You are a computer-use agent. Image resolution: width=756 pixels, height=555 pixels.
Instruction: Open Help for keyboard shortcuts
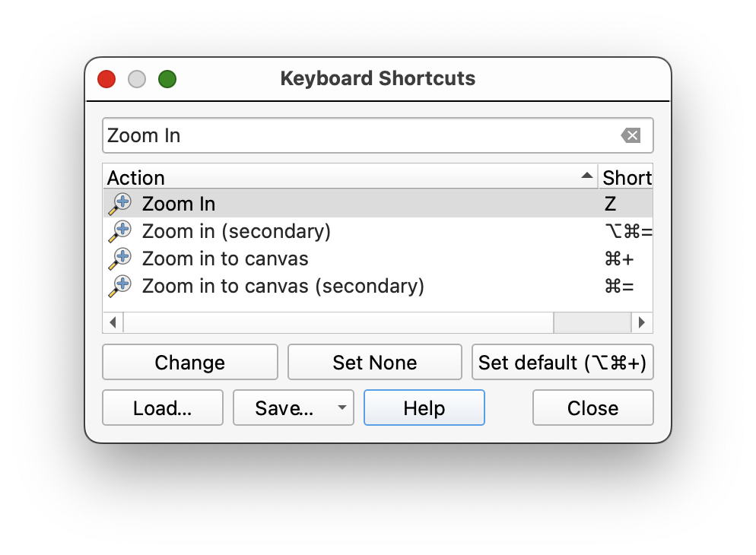pos(424,408)
